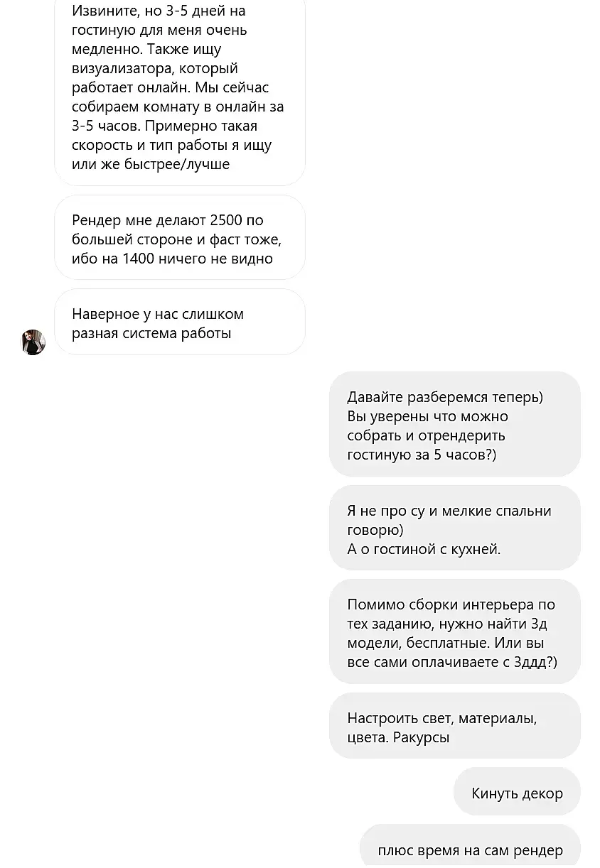The width and height of the screenshot is (600, 868).
Task: Select the message starting with 'Извините, но 3-5 дней'
Action: click(x=180, y=92)
